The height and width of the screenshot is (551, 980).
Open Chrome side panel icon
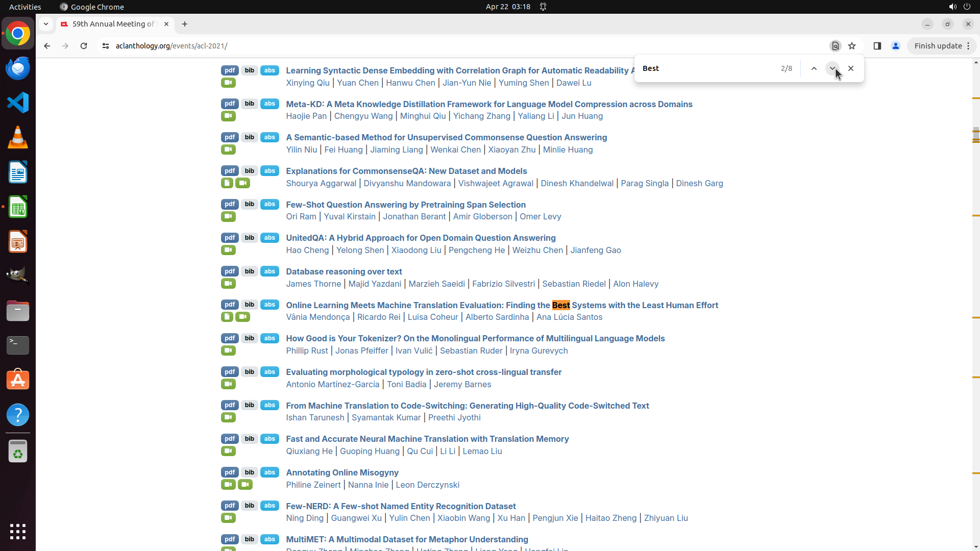pos(877,46)
